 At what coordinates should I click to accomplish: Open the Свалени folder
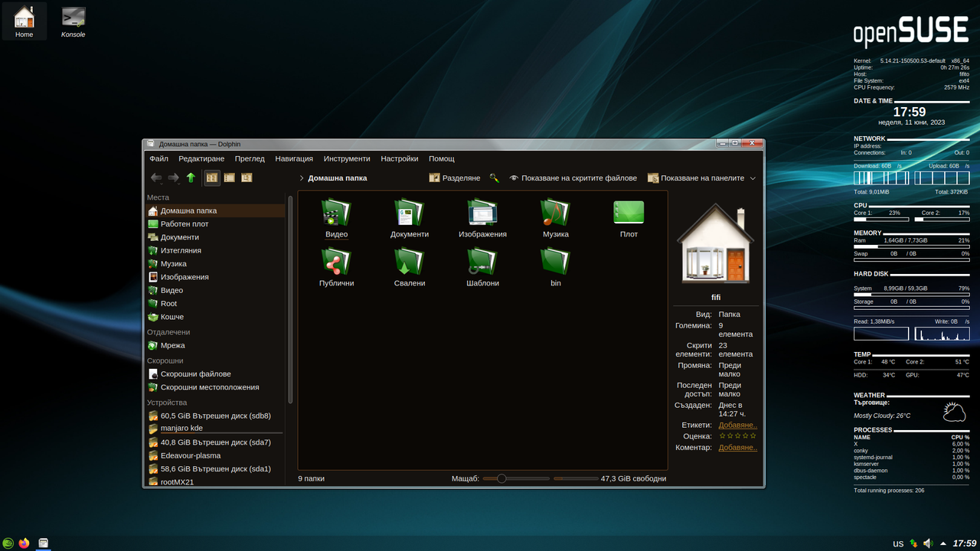click(410, 268)
